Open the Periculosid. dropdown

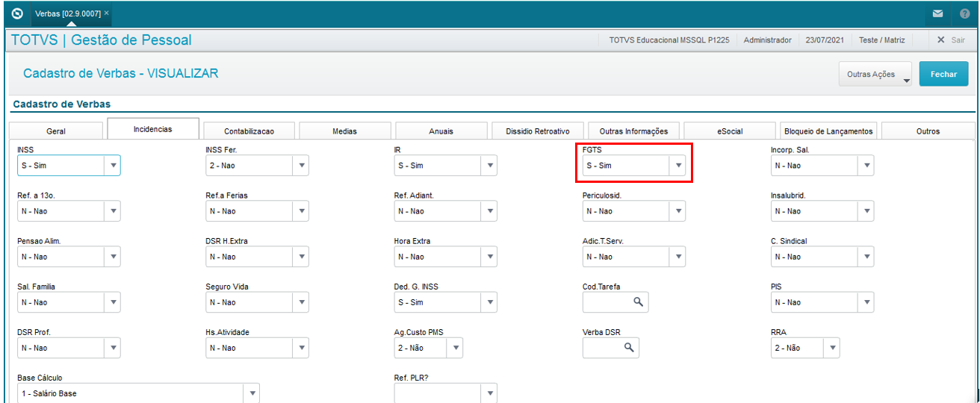(x=678, y=211)
